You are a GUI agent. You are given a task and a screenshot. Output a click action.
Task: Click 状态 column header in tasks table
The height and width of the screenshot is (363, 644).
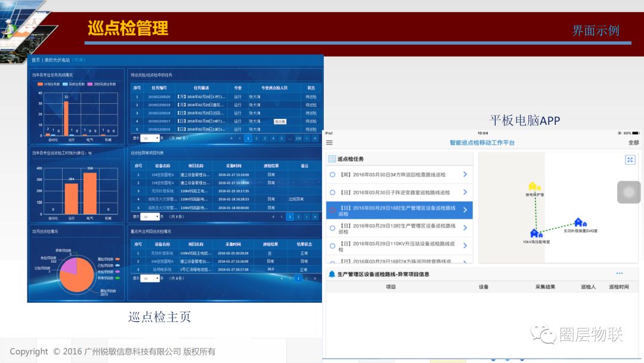311,88
